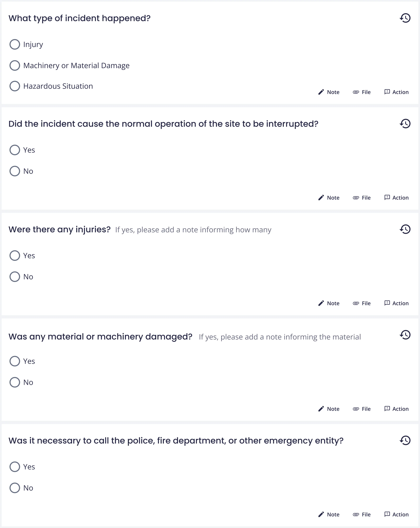Add note to site interruption question
Viewport: 420px width, 528px height.
(x=329, y=198)
